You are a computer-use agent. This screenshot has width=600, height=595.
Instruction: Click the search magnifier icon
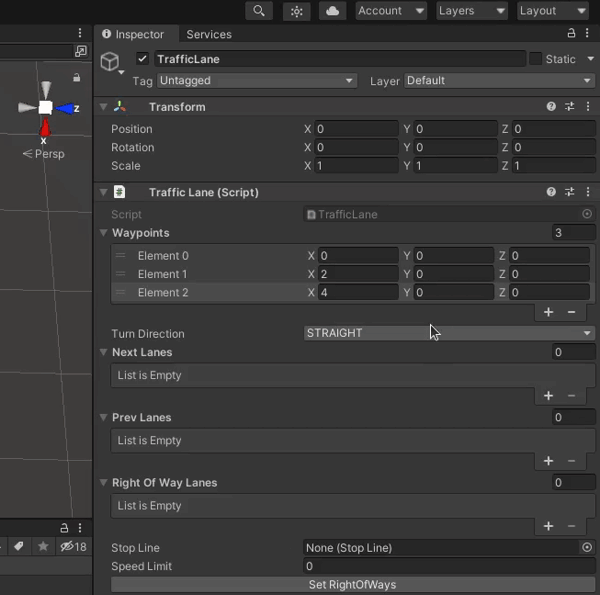[259, 11]
